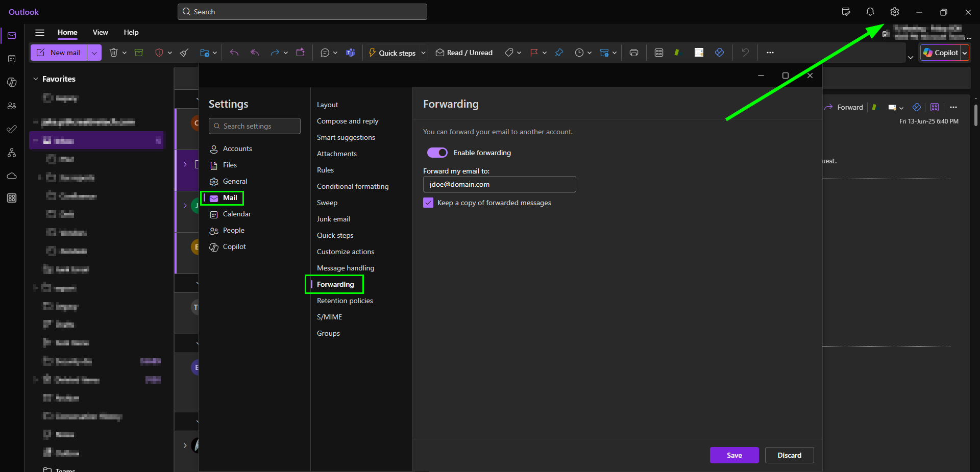
Task: Open the People icon in the left rail
Action: click(12, 106)
